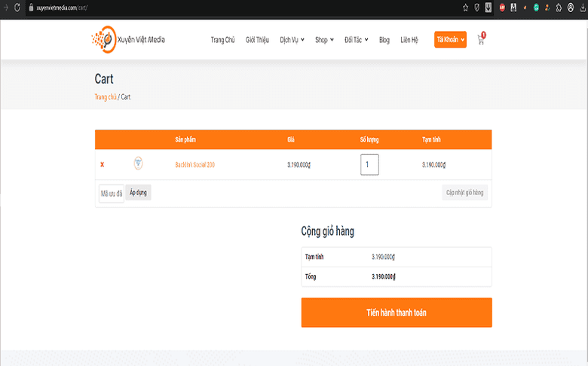Screen dimensions: 588x366
Task: Click the download-arrow box extension icon
Action: click(x=488, y=8)
